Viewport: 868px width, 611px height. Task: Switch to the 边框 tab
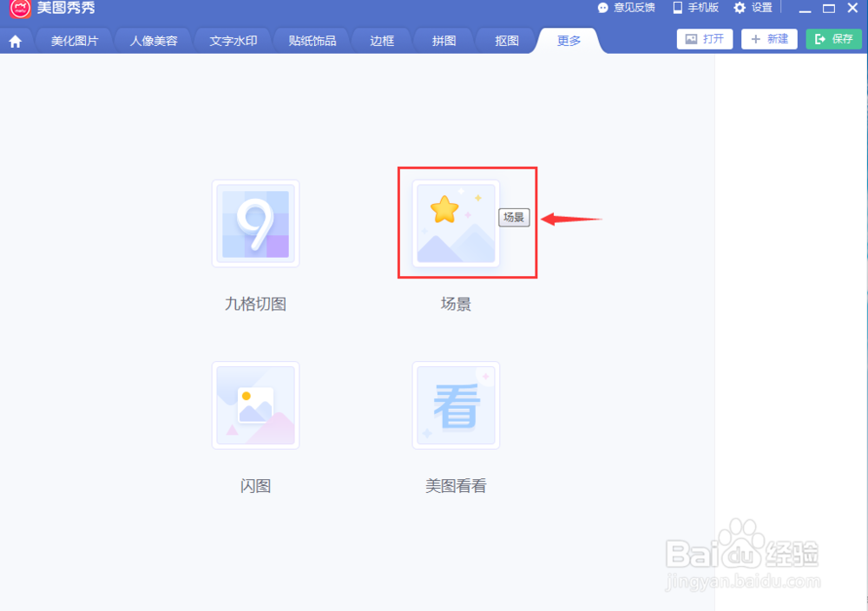[381, 39]
